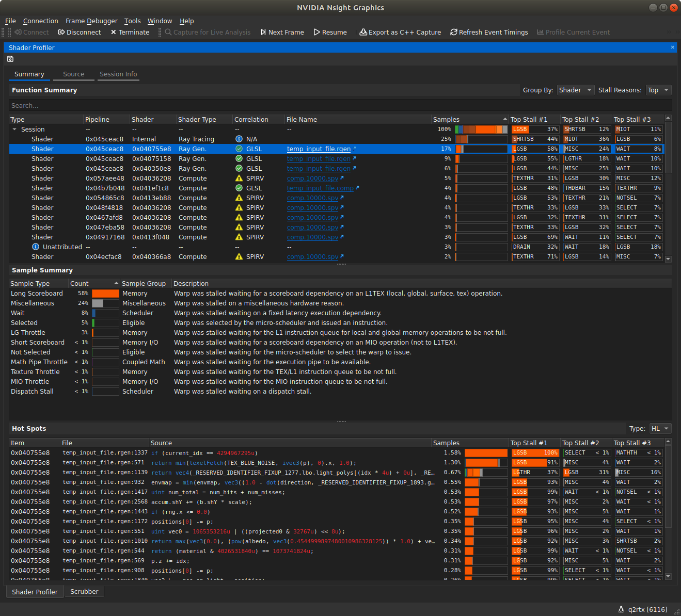Image resolution: width=681 pixels, height=616 pixels.
Task: Open external link icon in 0x057aee48 row
Action: (342, 178)
